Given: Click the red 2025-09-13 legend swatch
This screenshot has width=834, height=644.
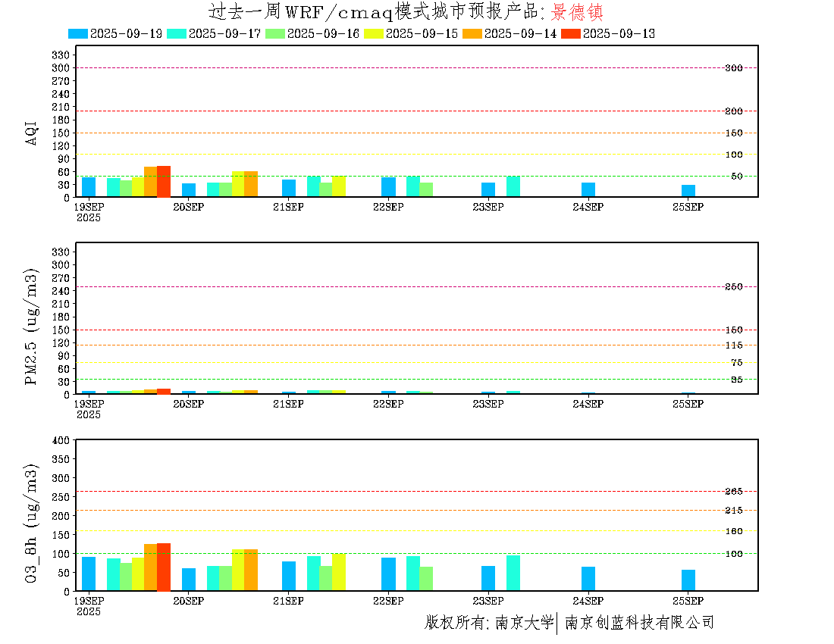Looking at the screenshot, I should (x=571, y=33).
